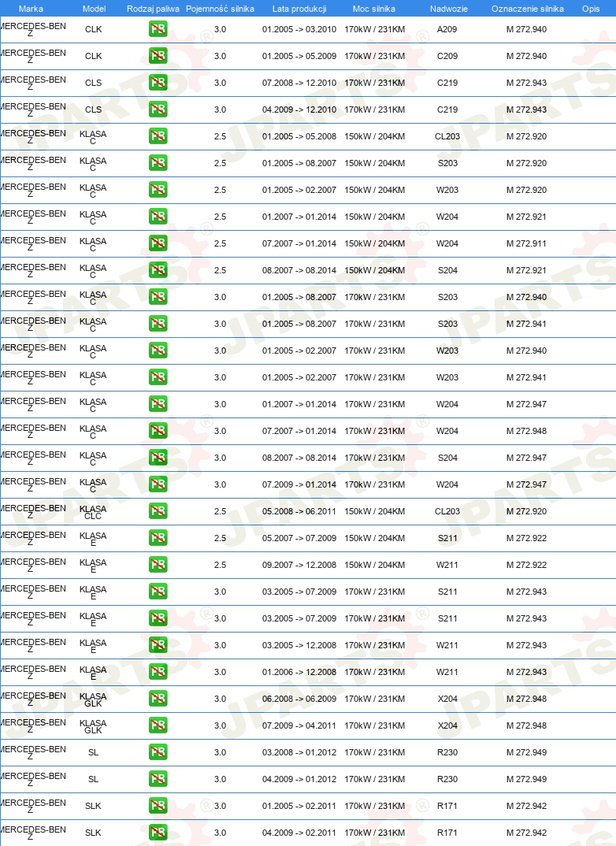
Task: Click fuel icon in S203 M 272.941 row
Action: (x=158, y=324)
